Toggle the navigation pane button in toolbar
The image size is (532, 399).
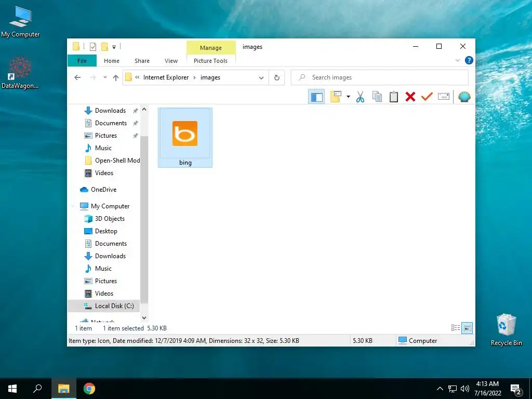click(316, 97)
